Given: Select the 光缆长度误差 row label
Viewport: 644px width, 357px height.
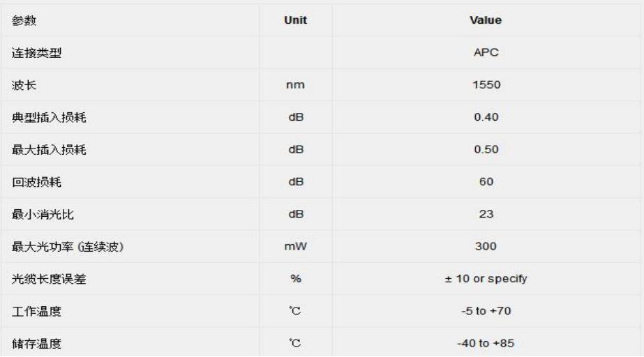Looking at the screenshot, I should pyautogui.click(x=47, y=279).
